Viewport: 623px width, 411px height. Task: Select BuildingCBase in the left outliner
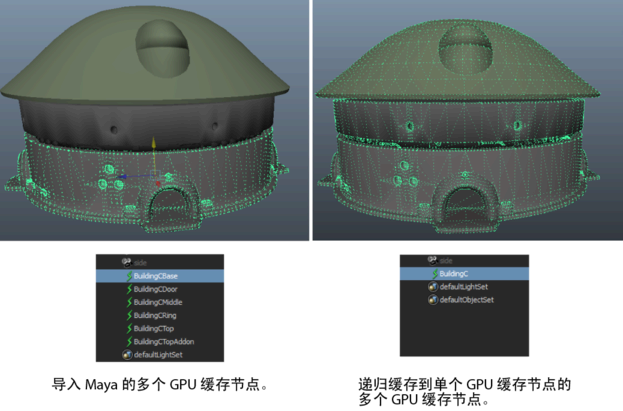[x=160, y=276]
